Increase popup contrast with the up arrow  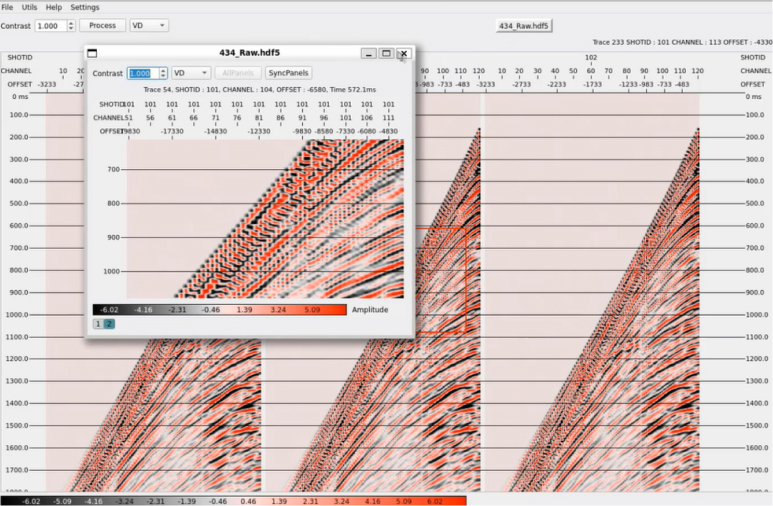point(160,70)
